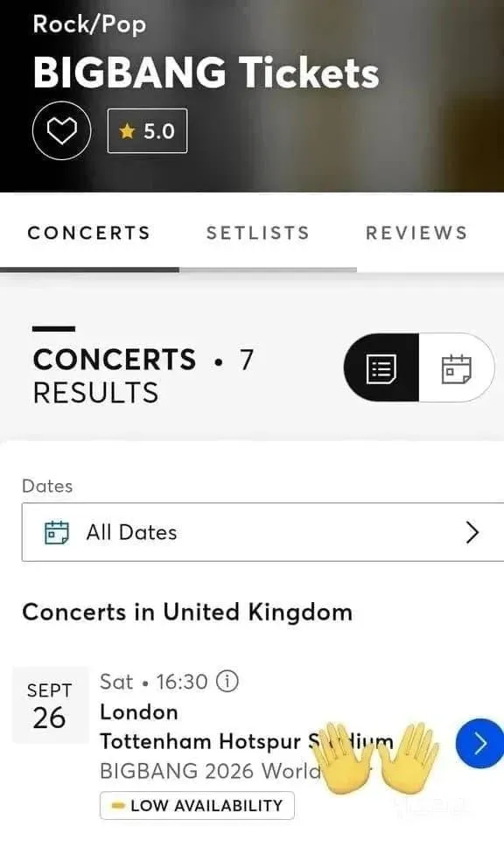Switch to calendar view toggle
The width and height of the screenshot is (504, 841).
coord(456,368)
